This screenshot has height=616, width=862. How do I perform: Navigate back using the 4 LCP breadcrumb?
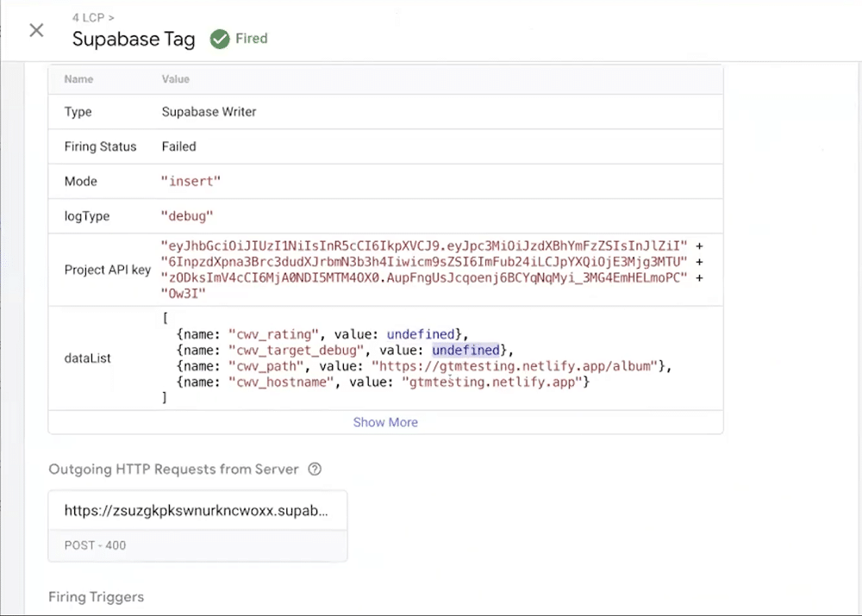click(x=84, y=17)
